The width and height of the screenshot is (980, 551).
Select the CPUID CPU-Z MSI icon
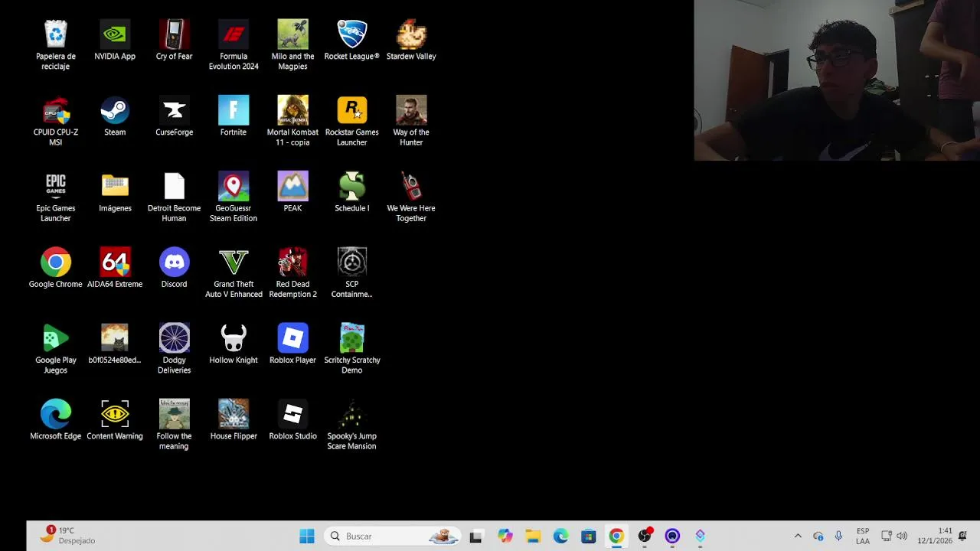pos(55,121)
